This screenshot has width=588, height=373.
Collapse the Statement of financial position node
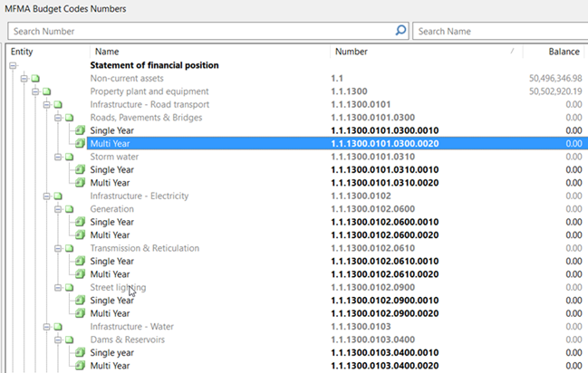(x=13, y=66)
